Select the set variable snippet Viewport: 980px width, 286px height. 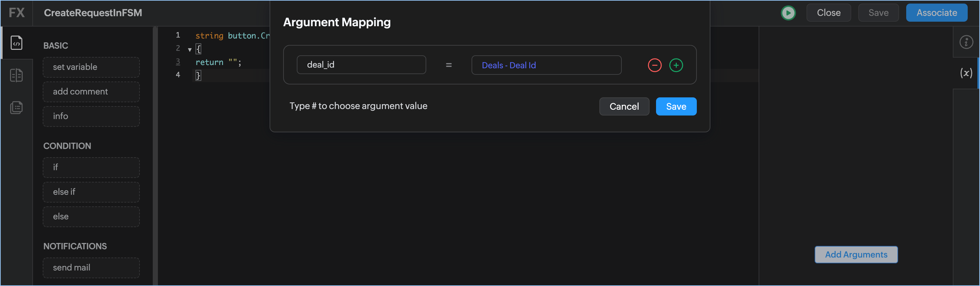(x=91, y=67)
